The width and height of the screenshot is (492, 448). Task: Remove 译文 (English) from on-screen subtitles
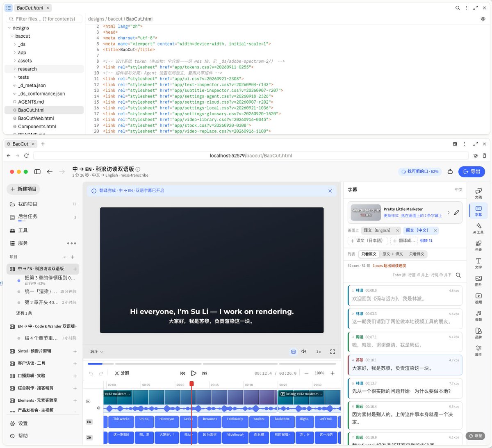(397, 230)
